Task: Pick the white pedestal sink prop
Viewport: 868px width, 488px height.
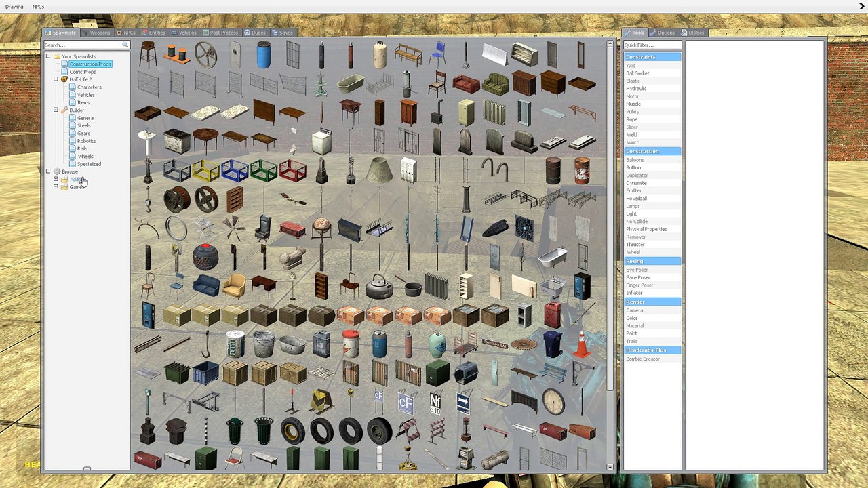Action: [x=147, y=142]
